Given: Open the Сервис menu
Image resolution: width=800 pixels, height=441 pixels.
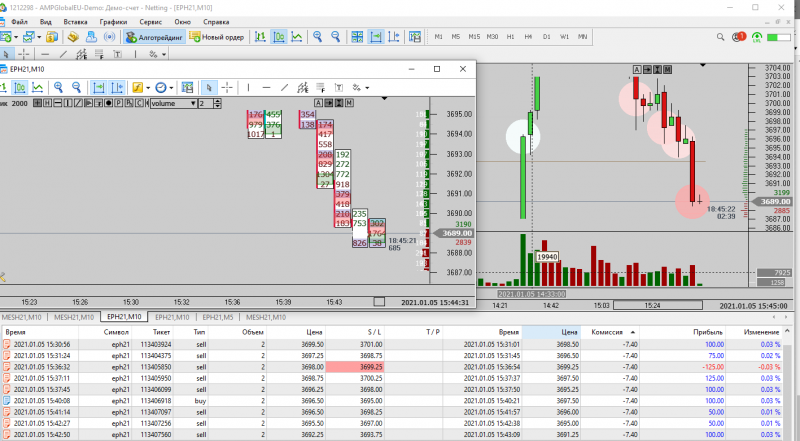Looking at the screenshot, I should 151,22.
